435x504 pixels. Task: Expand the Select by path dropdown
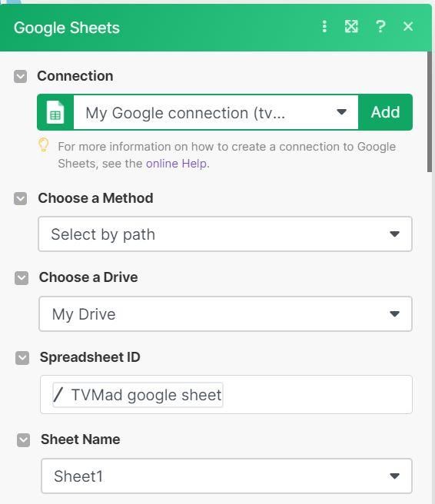225,234
